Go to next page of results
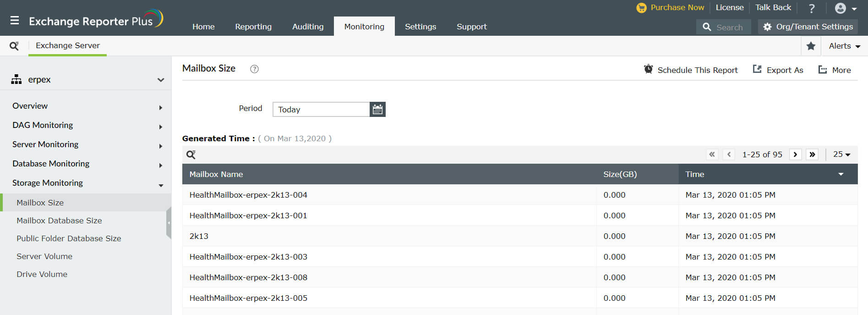The width and height of the screenshot is (868, 315). [795, 155]
